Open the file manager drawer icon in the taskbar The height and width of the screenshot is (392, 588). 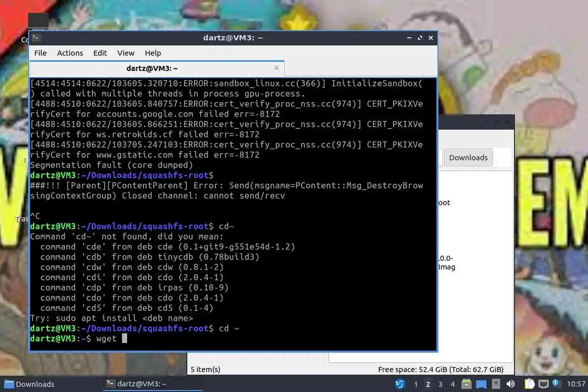467,384
